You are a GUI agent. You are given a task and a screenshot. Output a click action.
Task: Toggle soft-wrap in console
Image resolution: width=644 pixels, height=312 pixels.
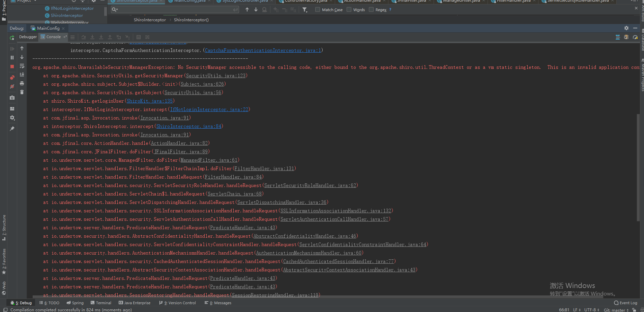22,66
